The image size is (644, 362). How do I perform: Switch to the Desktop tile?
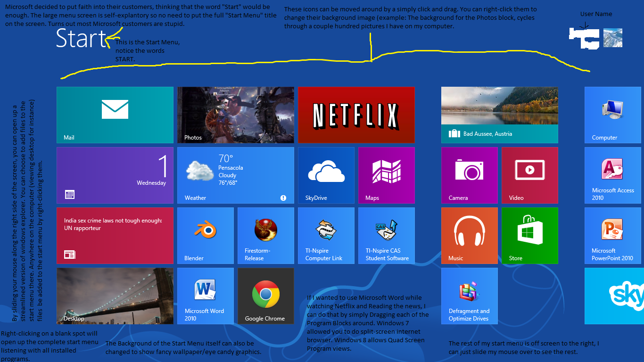[x=115, y=296]
